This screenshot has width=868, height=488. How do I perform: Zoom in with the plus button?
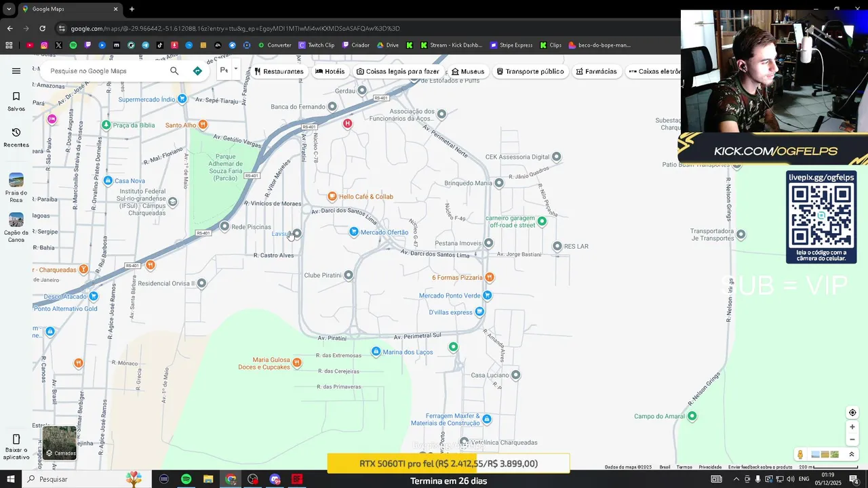coord(852,427)
